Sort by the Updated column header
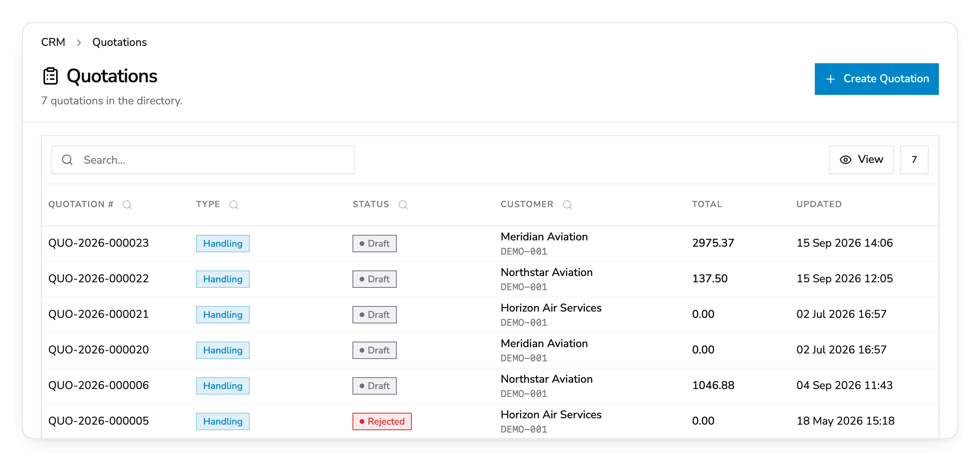 pyautogui.click(x=819, y=204)
